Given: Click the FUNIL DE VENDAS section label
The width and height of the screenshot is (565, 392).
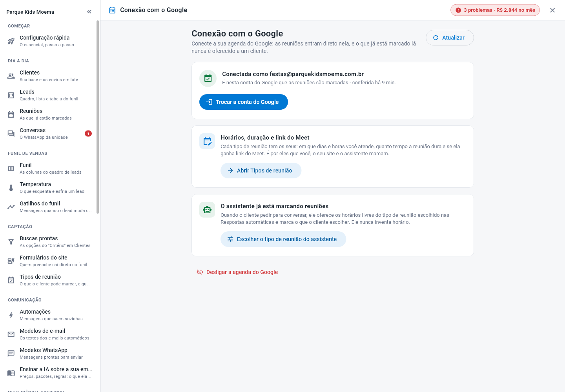Looking at the screenshot, I should click(27, 153).
